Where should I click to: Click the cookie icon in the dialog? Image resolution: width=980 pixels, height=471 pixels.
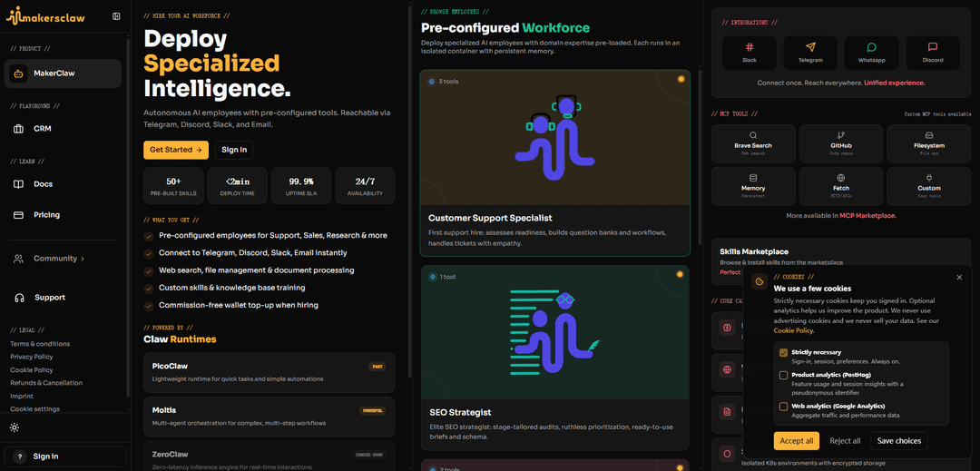[x=759, y=281]
